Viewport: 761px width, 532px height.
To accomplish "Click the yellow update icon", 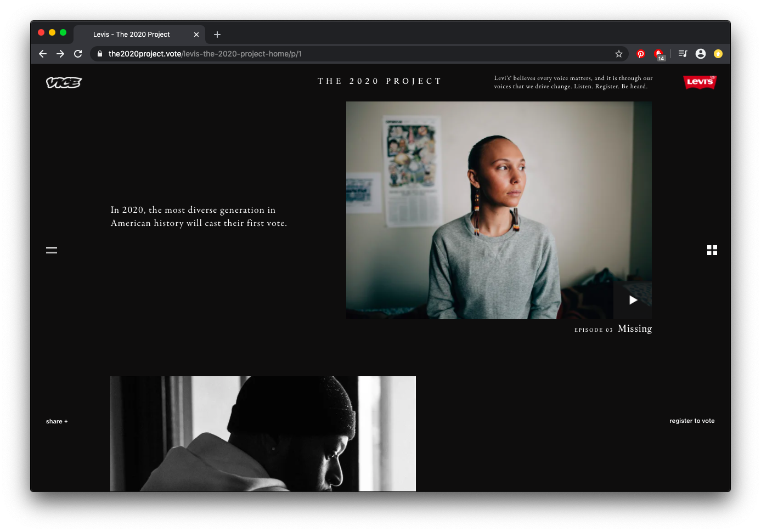I will tap(718, 54).
